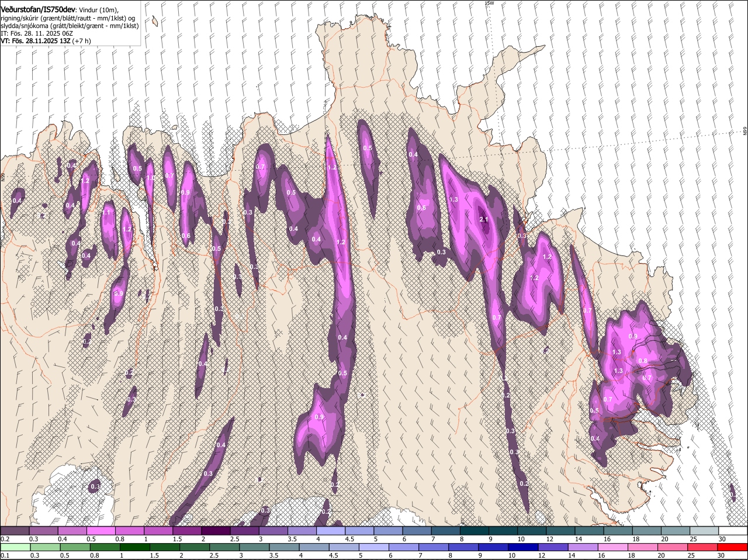Click the "Vindur (10m)" text in the title box
The height and width of the screenshot is (560, 748).
(x=99, y=10)
